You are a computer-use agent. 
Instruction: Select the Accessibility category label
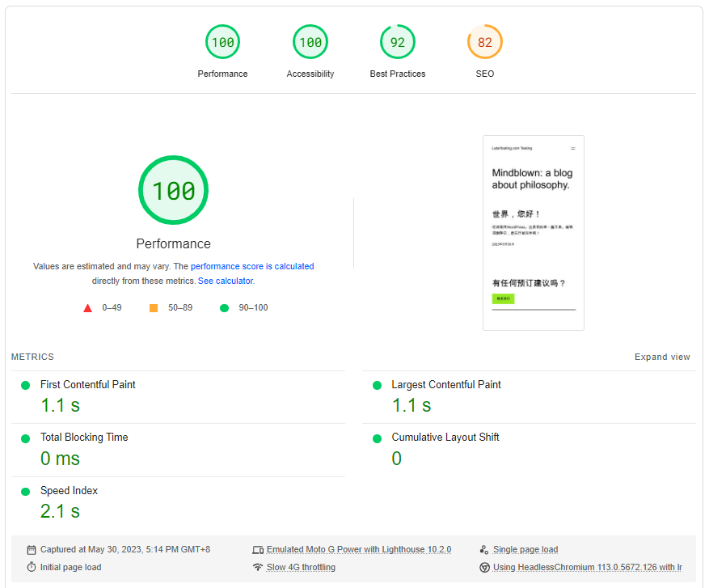310,74
